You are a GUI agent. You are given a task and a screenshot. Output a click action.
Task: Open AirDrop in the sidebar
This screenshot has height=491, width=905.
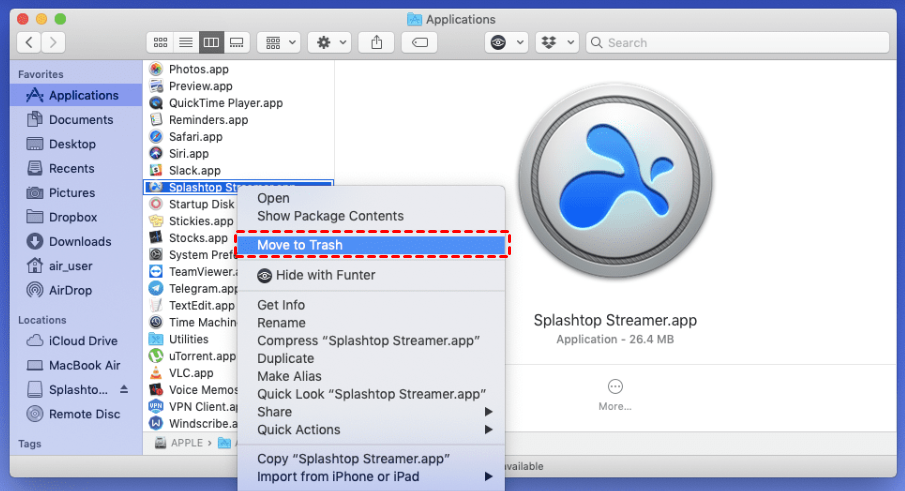point(76,290)
